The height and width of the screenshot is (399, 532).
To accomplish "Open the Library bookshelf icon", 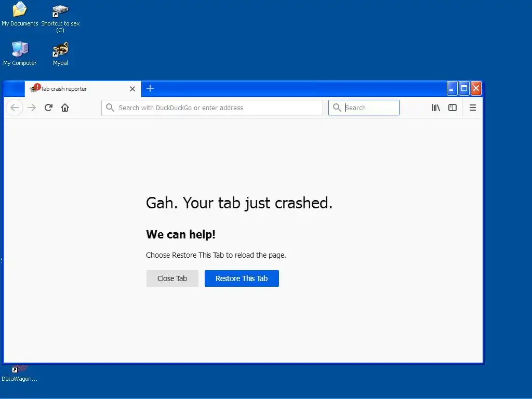I will 436,108.
